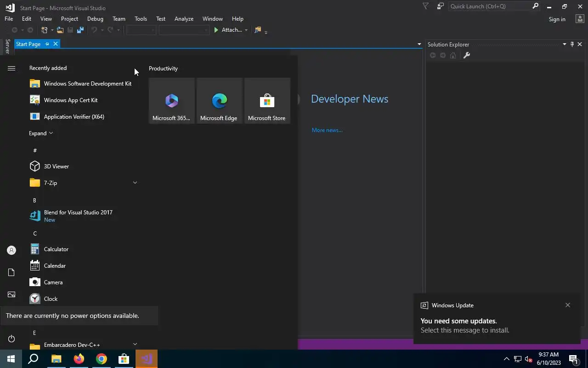
Task: Open New Project toolbar icon
Action: coord(44,30)
